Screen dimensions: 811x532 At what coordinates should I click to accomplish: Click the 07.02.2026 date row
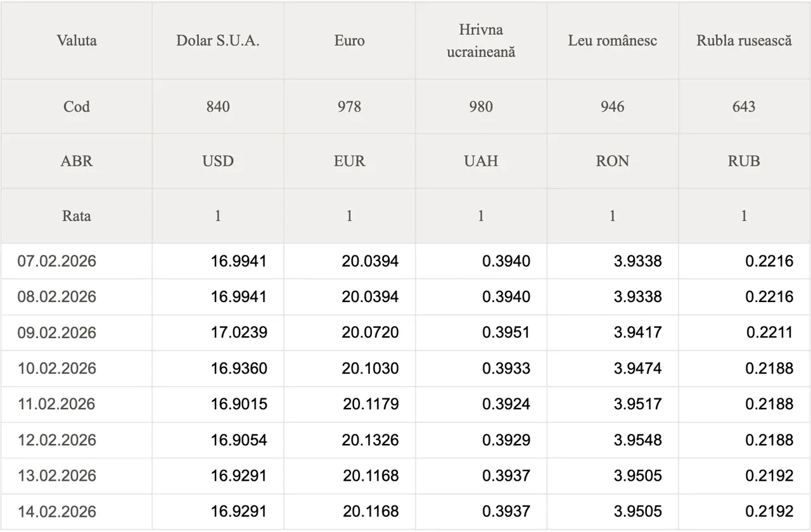pyautogui.click(x=57, y=261)
